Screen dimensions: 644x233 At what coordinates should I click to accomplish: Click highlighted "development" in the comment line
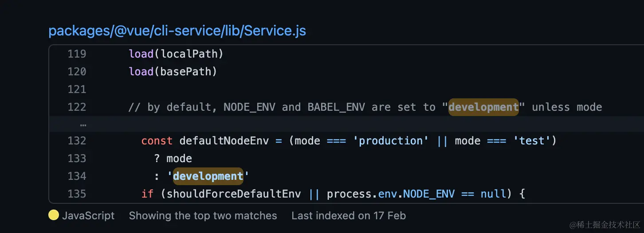[483, 107]
